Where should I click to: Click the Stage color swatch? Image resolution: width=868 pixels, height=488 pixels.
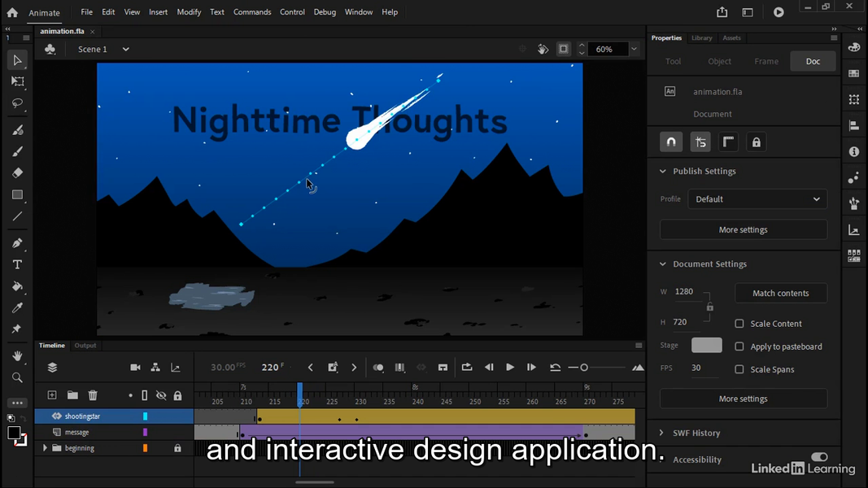706,344
